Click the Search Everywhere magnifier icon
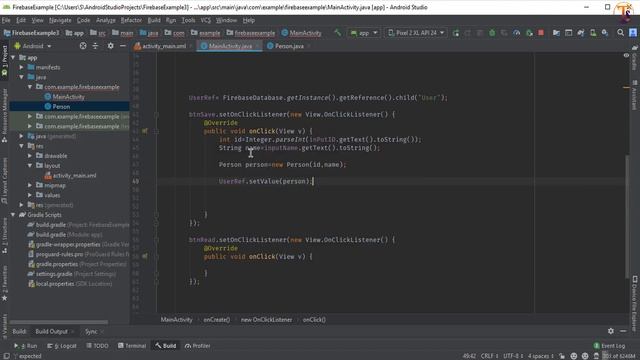Image resolution: width=640 pixels, height=360 pixels. (x=620, y=33)
